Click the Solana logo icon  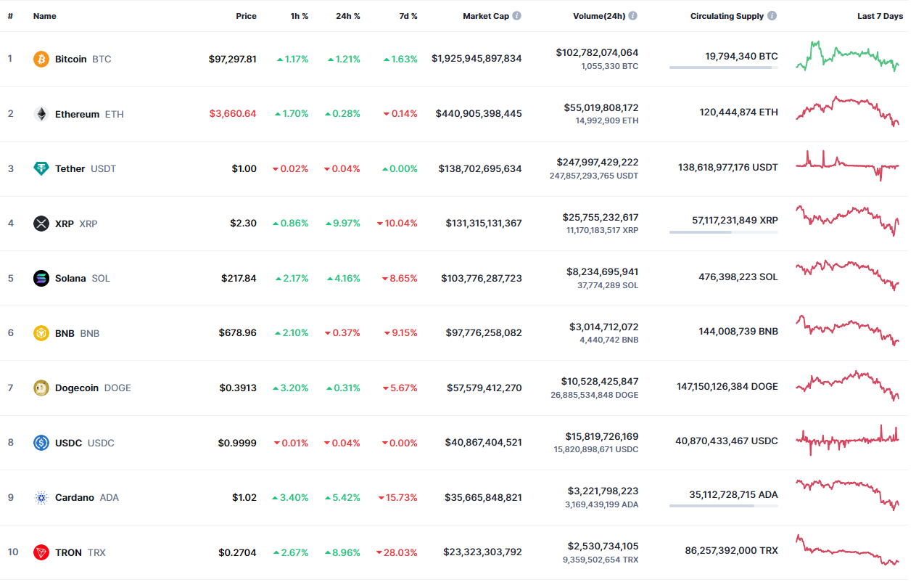(41, 278)
